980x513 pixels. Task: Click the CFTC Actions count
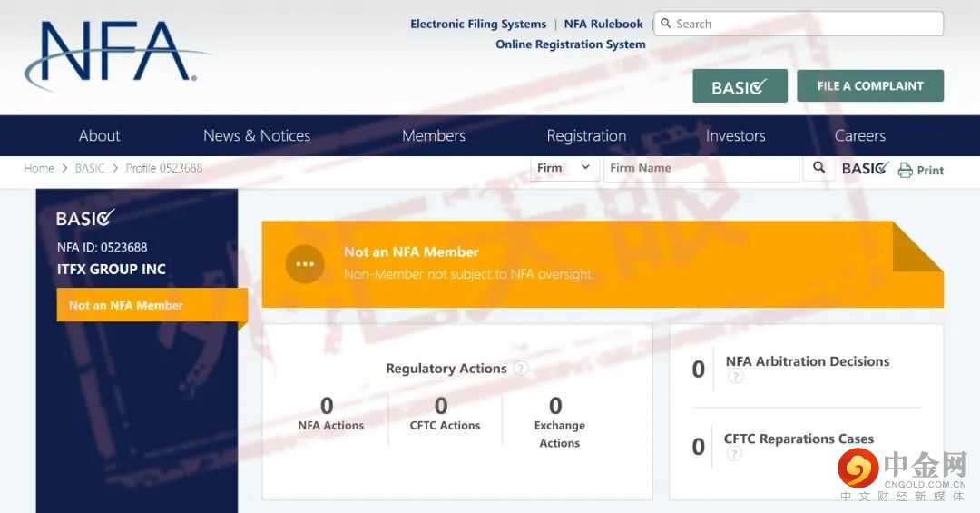point(441,405)
